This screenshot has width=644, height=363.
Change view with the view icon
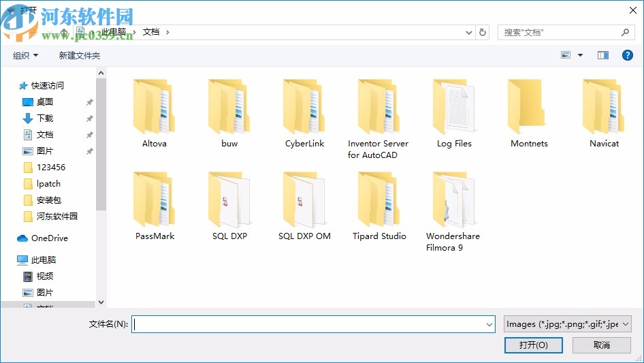(x=566, y=55)
